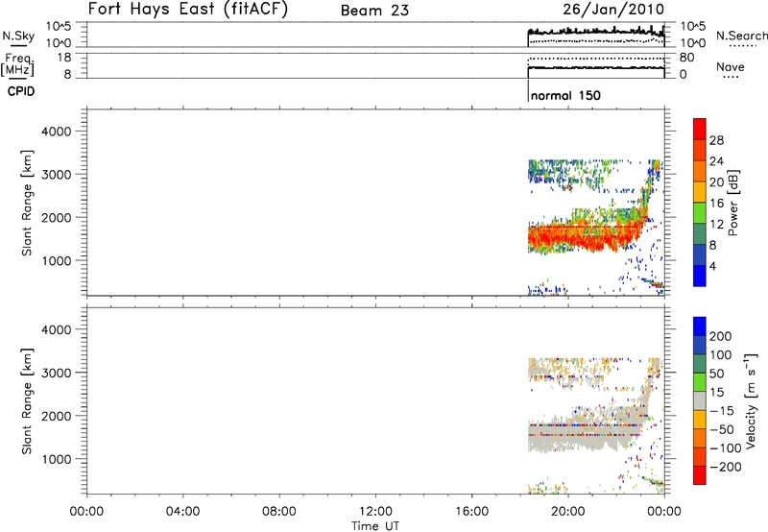Screen dimensions: 768x532
Task: Click the '80' Nave axis tick label
Action: [x=686, y=58]
